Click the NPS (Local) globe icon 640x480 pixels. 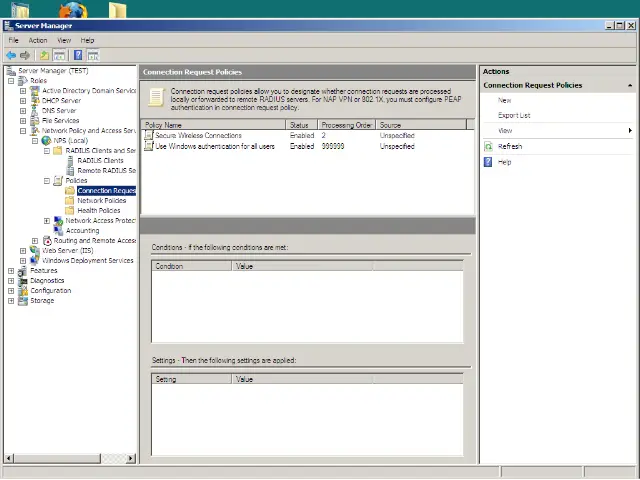click(x=47, y=140)
